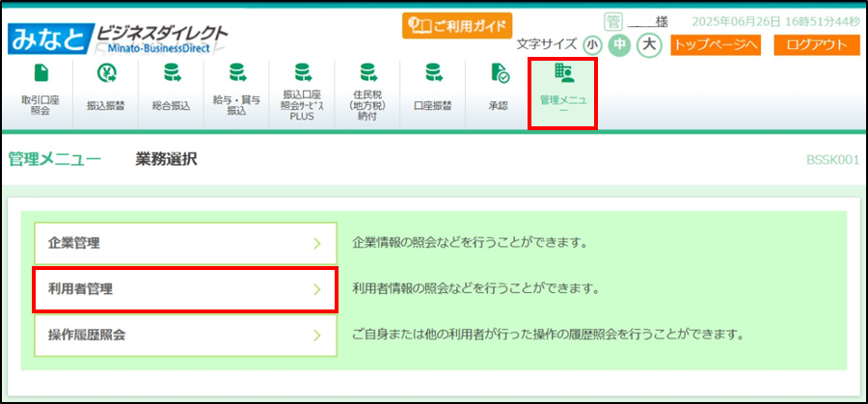This screenshot has width=868, height=404.
Task: Click the chevron on 操作履歴照会 row
Action: coord(317,336)
